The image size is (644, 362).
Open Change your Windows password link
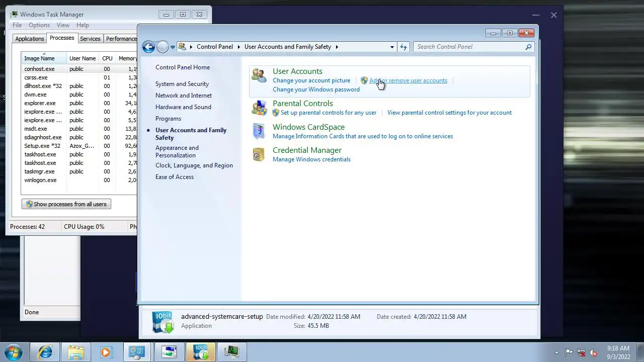[x=316, y=89]
